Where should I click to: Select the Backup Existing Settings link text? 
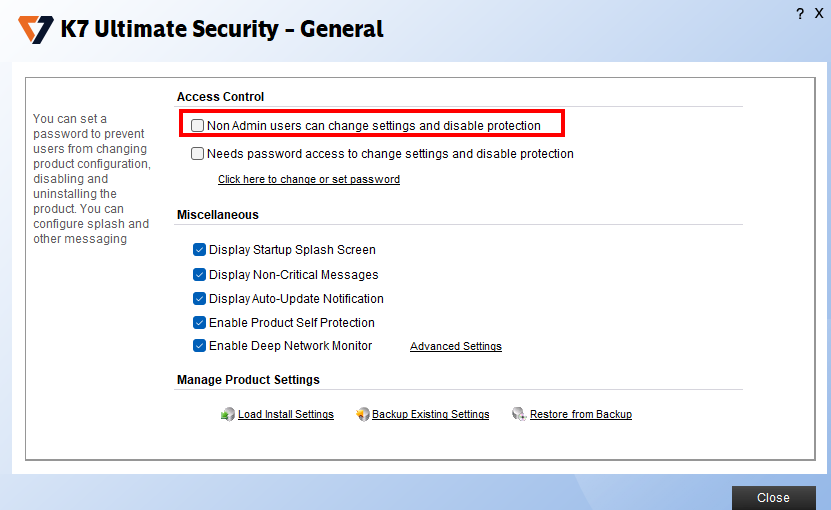pos(431,415)
